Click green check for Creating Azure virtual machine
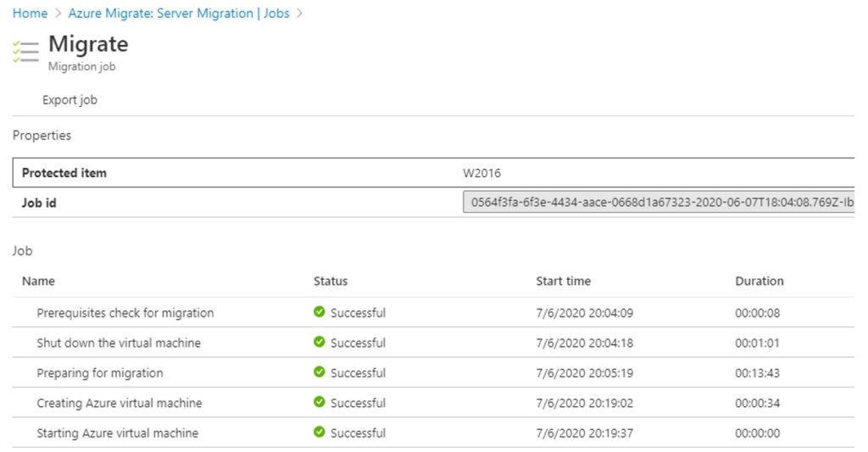Image resolution: width=868 pixels, height=452 pixels. click(x=319, y=402)
